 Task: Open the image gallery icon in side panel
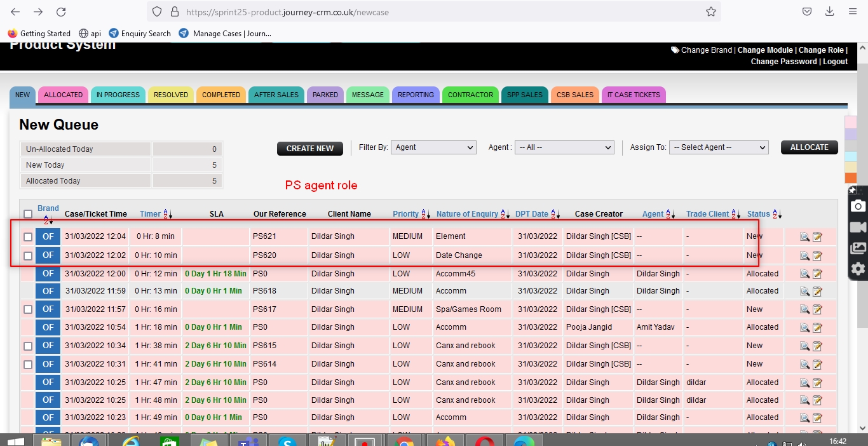point(858,248)
